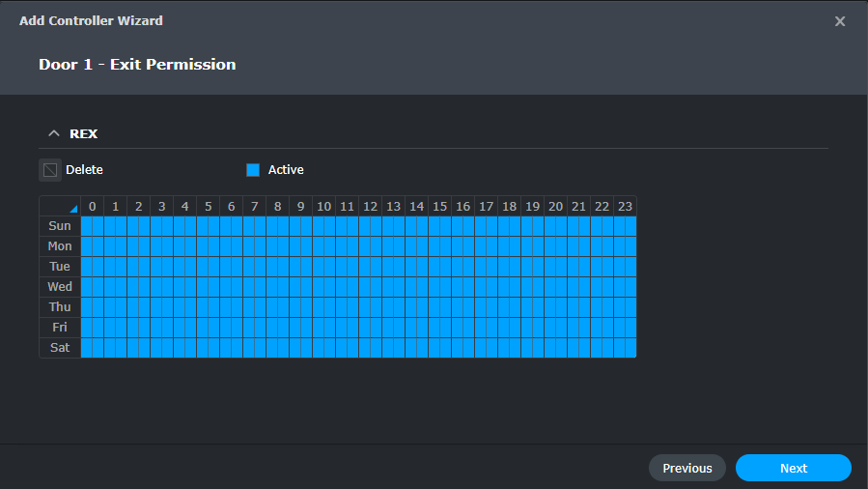Image resolution: width=868 pixels, height=489 pixels.
Task: Collapse the REX section chevron
Action: [x=54, y=134]
